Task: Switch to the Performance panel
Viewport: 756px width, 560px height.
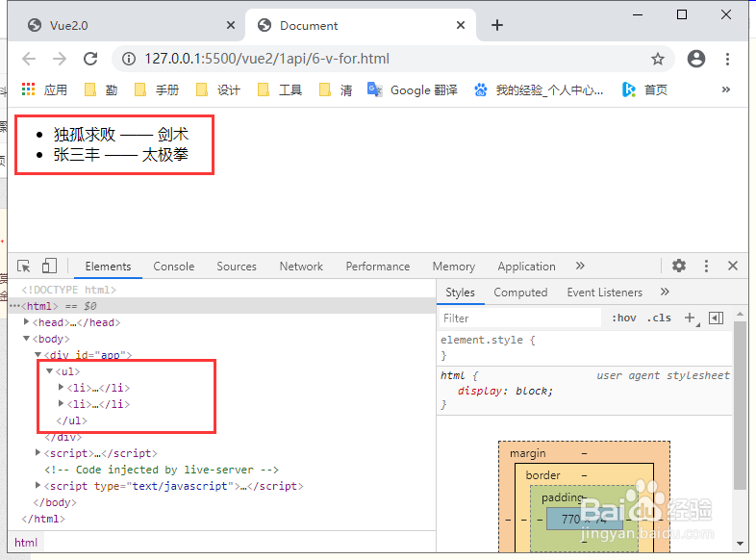Action: [377, 267]
